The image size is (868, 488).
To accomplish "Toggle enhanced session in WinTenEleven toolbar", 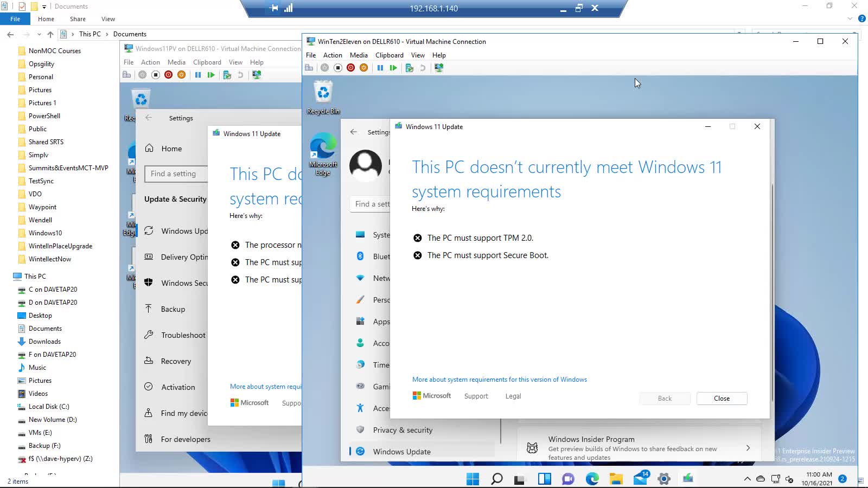I will coord(439,68).
